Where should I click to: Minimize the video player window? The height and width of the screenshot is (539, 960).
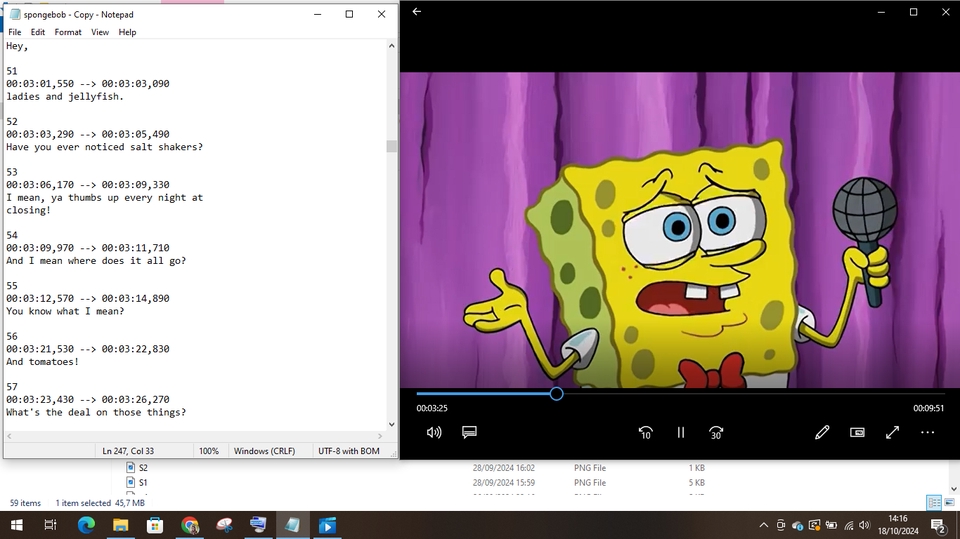pos(881,12)
